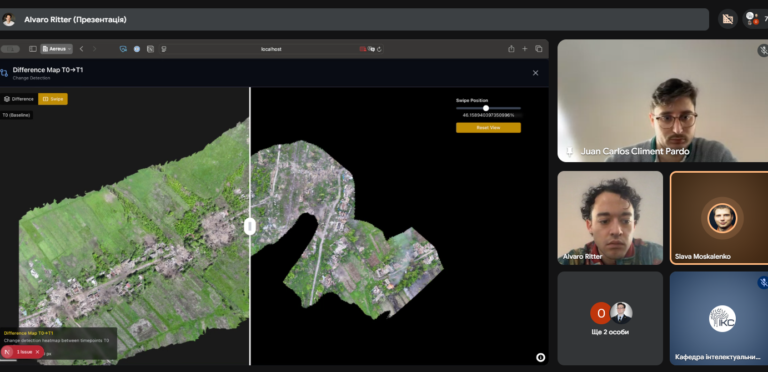Select the Swipe view mode

53,99
